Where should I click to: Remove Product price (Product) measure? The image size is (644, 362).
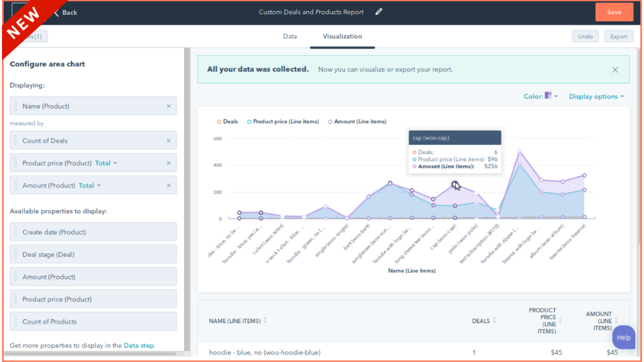coord(169,163)
